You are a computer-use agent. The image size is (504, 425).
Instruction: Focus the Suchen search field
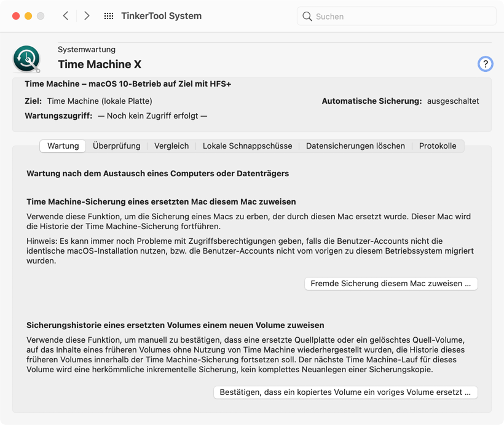coord(396,17)
